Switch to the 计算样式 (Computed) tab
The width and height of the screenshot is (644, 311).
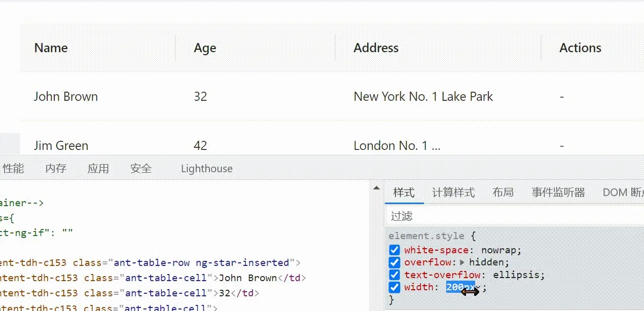pos(453,192)
